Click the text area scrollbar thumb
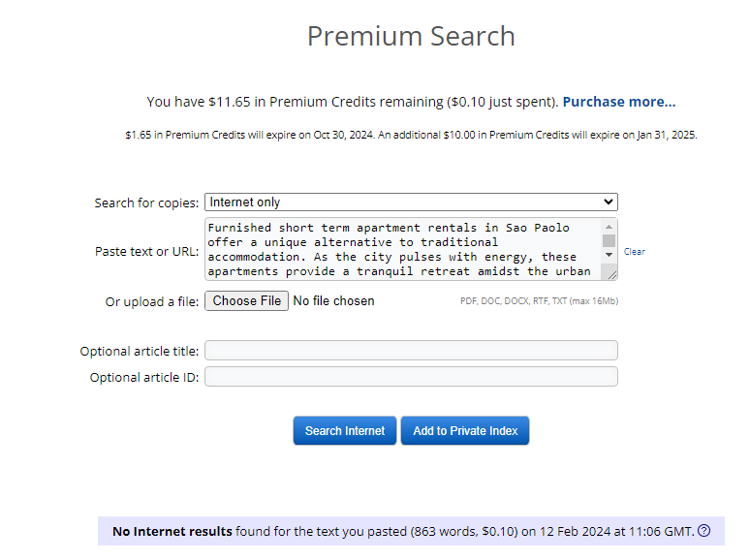Viewport: 750px width, 560px height. pyautogui.click(x=609, y=240)
